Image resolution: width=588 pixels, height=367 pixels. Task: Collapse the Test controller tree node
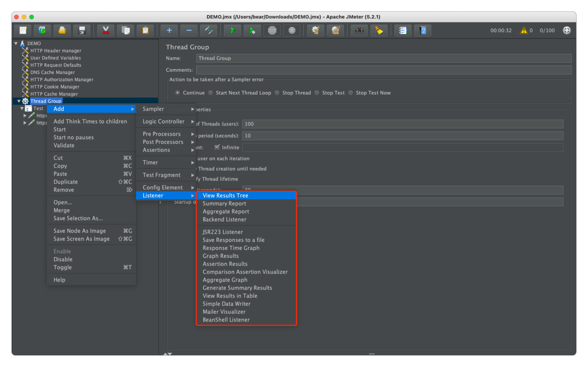[x=22, y=108]
